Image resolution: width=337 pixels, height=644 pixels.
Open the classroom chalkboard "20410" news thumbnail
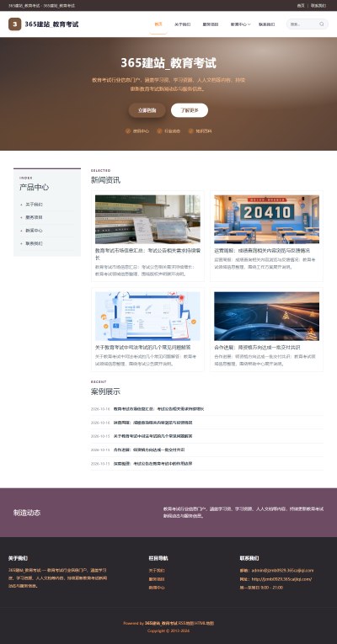(x=267, y=220)
